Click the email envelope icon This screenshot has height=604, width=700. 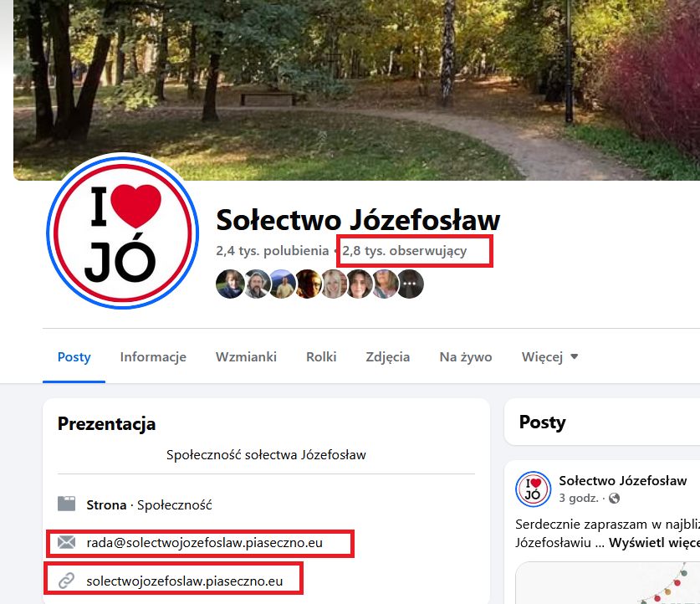point(67,542)
